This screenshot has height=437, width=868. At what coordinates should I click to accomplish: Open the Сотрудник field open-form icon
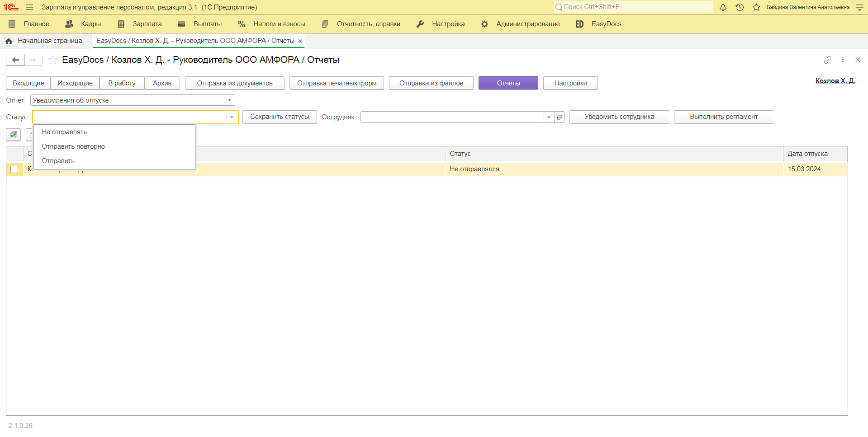(560, 117)
